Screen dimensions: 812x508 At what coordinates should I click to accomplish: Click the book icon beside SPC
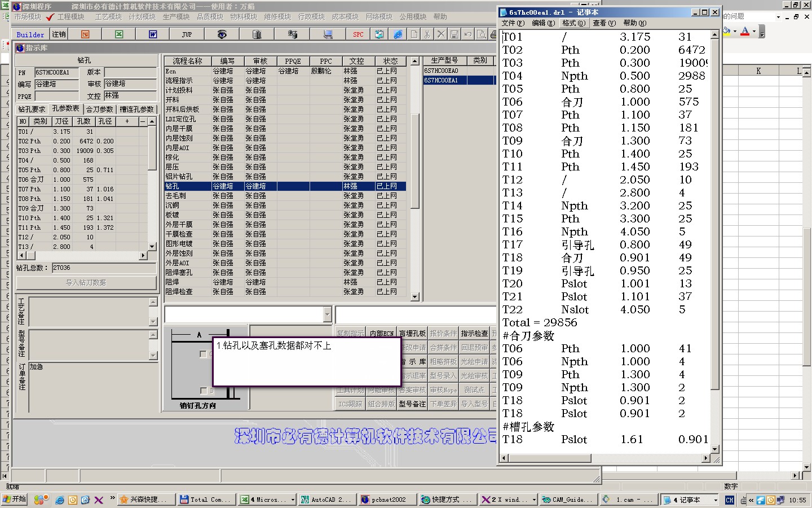(x=379, y=34)
